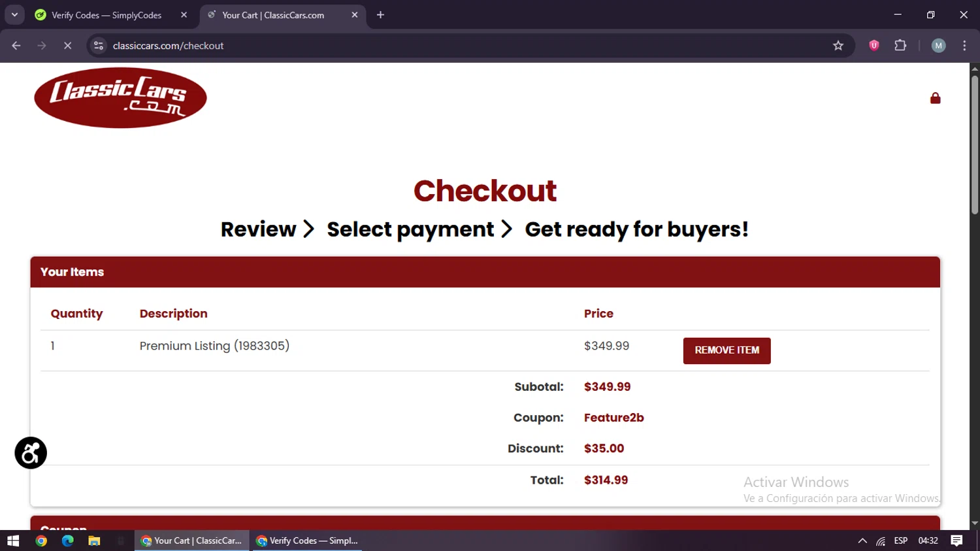Open the taskbar clock showing 04:32

pyautogui.click(x=928, y=541)
